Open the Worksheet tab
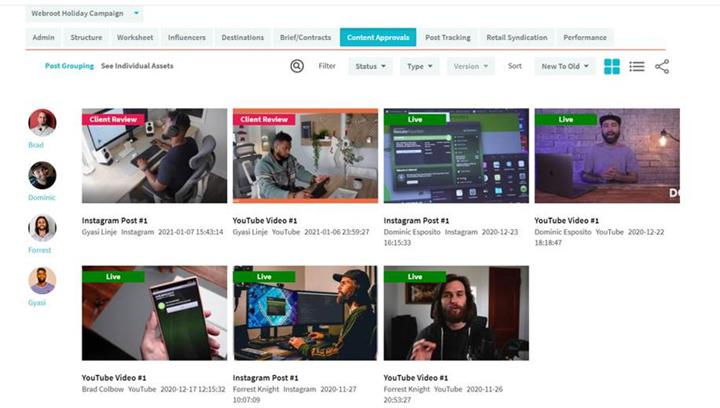The width and height of the screenshot is (720, 408). [135, 37]
